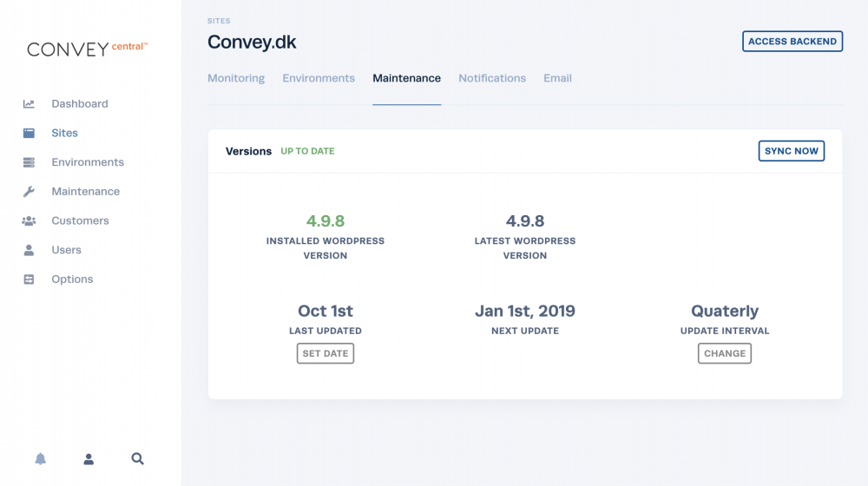Viewport: 868px width, 486px height.
Task: Click the 4.9.8 above Latest WordPress Version
Action: [525, 220]
